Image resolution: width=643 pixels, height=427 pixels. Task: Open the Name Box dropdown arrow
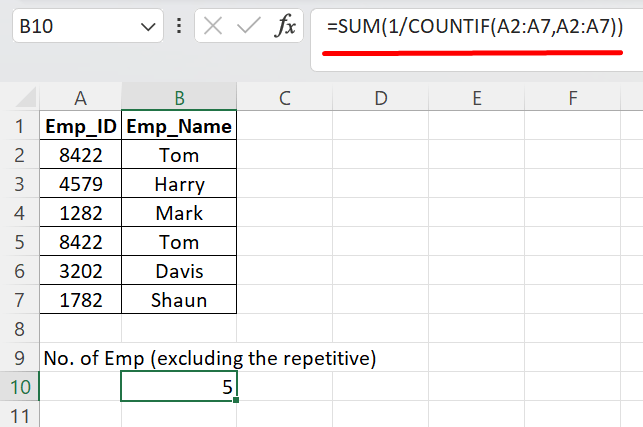click(x=148, y=27)
